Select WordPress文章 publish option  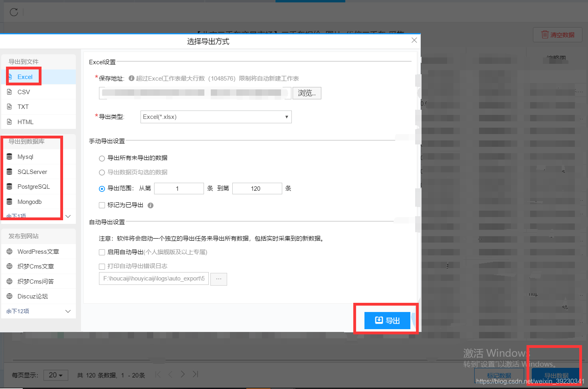pos(38,252)
